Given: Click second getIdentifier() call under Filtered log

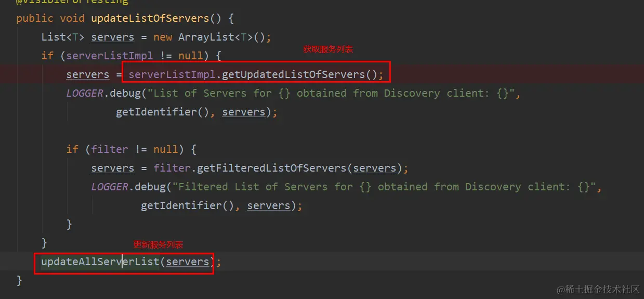Looking at the screenshot, I should pyautogui.click(x=188, y=205).
